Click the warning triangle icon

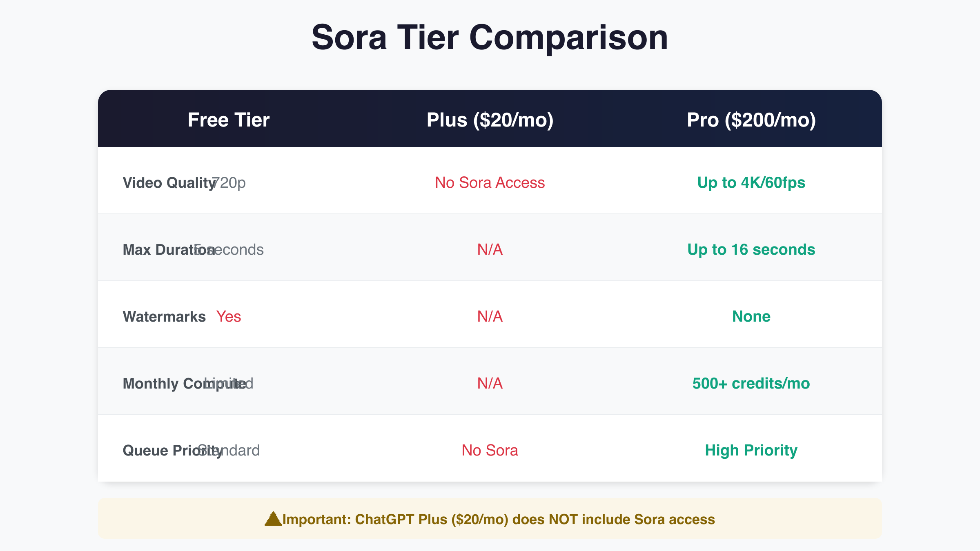pos(273,519)
